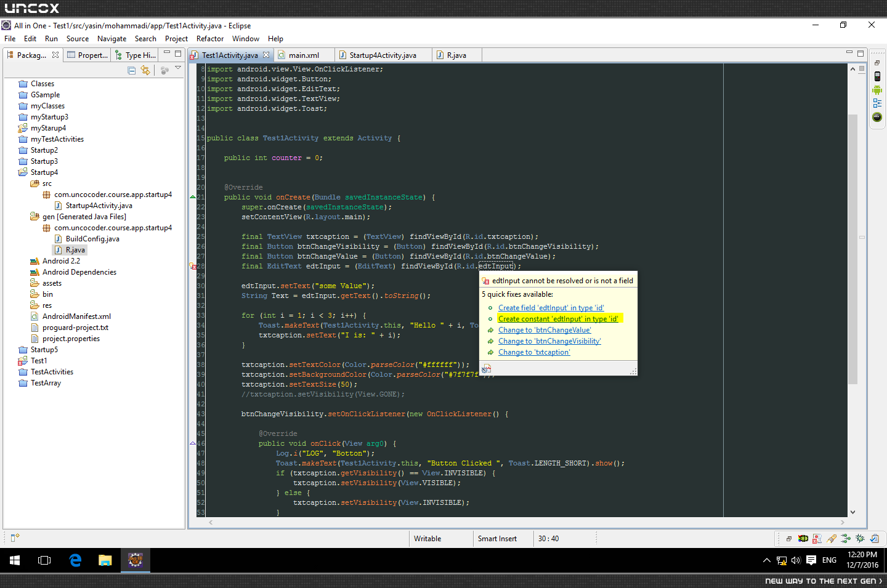This screenshot has height=588, width=887.
Task: Open the Debug bug icon in bottom trim
Action: point(860,539)
